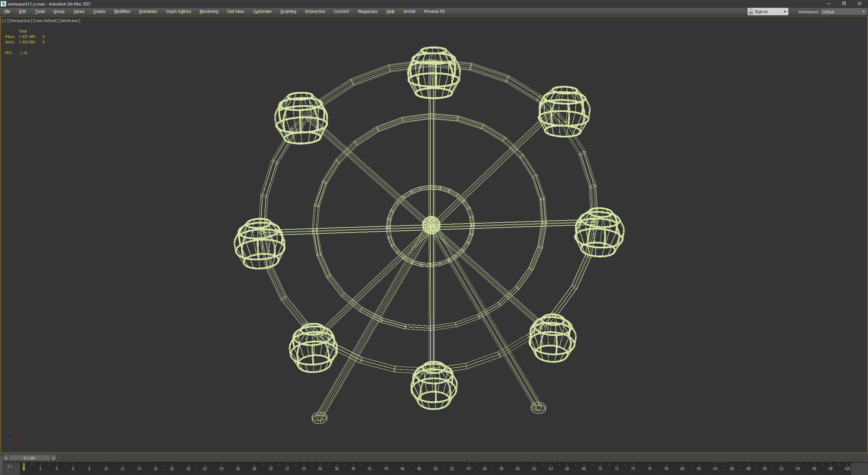Open the Megascans menu
Screen dimensions: 868x475
[368, 12]
